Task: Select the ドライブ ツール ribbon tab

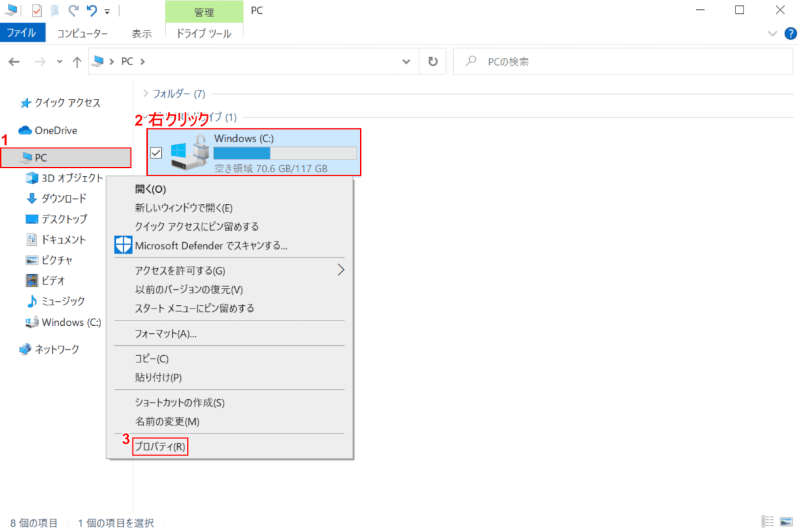Action: click(204, 33)
